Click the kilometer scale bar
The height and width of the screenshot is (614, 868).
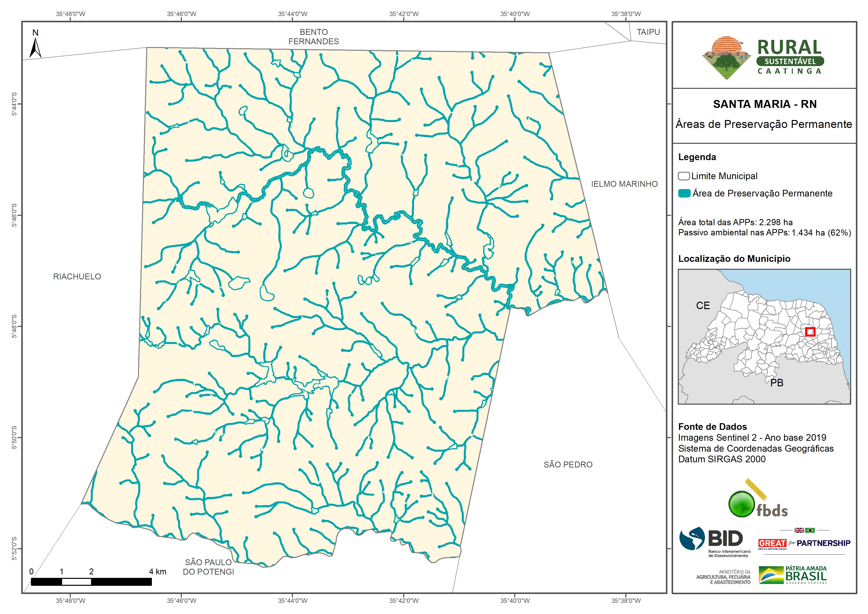(x=91, y=582)
